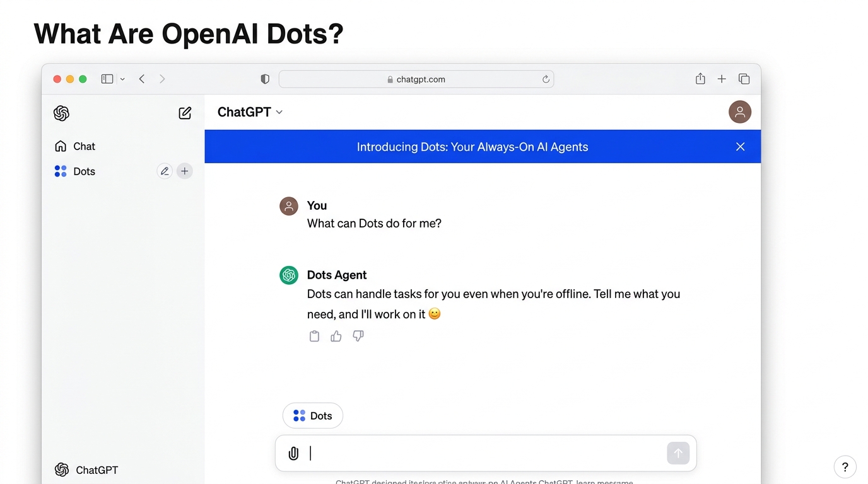
Task: Open the help question mark button
Action: point(845,467)
